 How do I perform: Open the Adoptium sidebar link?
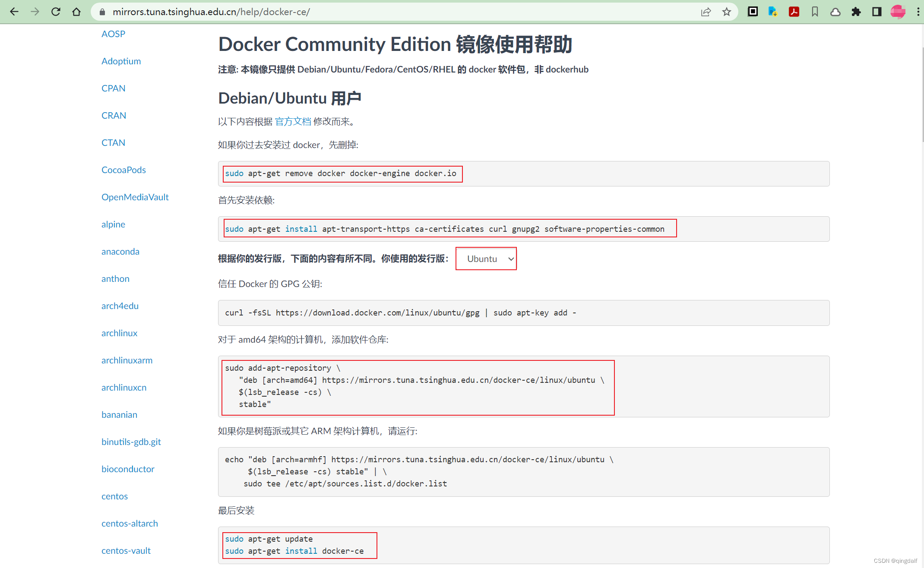[x=121, y=61]
